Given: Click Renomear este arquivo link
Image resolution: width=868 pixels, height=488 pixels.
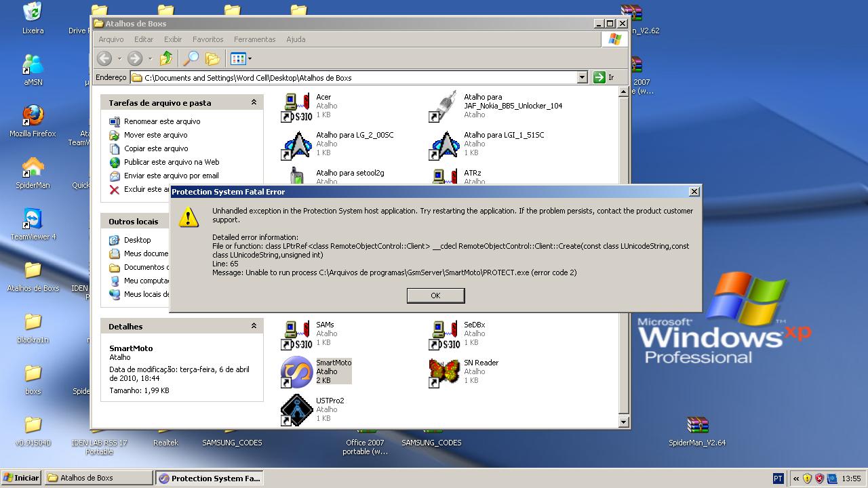Looking at the screenshot, I should (x=162, y=121).
